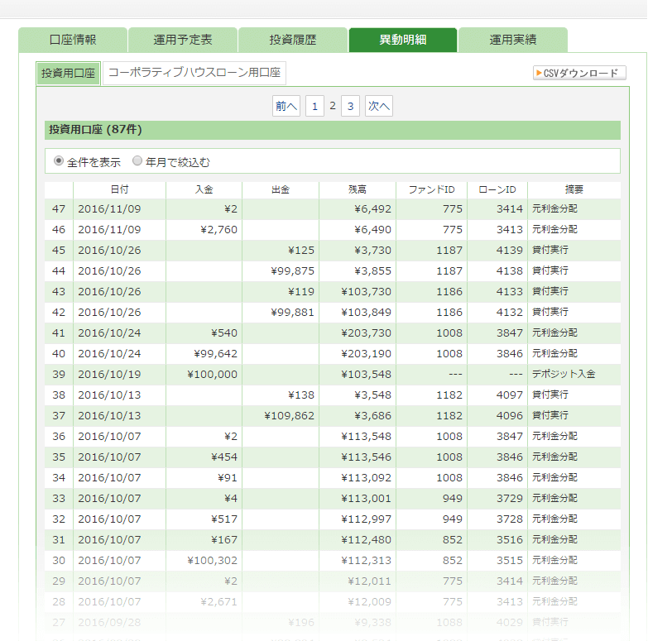Image resolution: width=672 pixels, height=641 pixels.
Task: Click balance ¥12,011 in row 29
Action: [x=369, y=581]
